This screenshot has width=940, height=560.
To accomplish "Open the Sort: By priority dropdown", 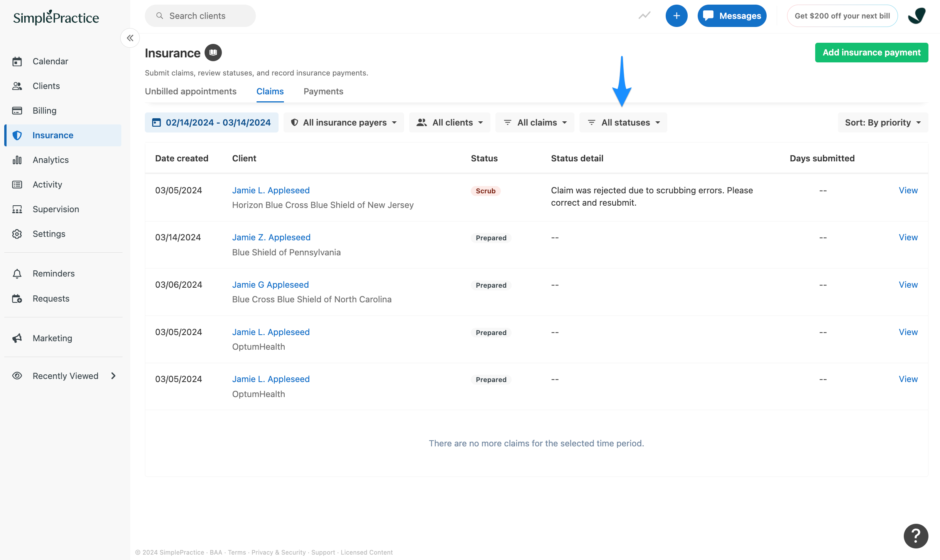I will (883, 122).
